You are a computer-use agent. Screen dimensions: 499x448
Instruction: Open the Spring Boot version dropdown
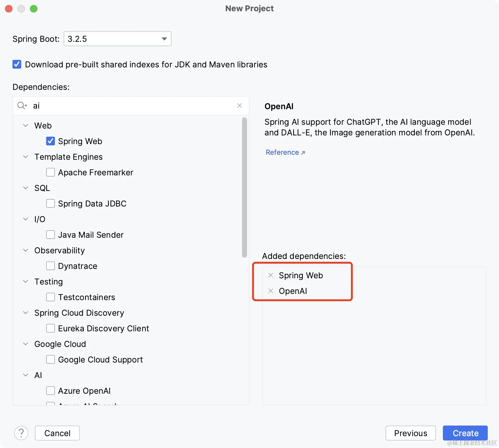118,39
